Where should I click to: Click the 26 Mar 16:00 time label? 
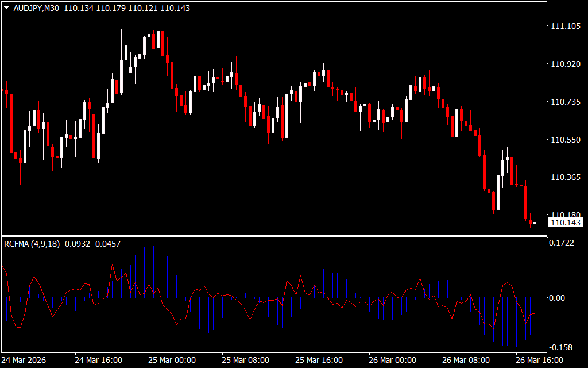539,360
